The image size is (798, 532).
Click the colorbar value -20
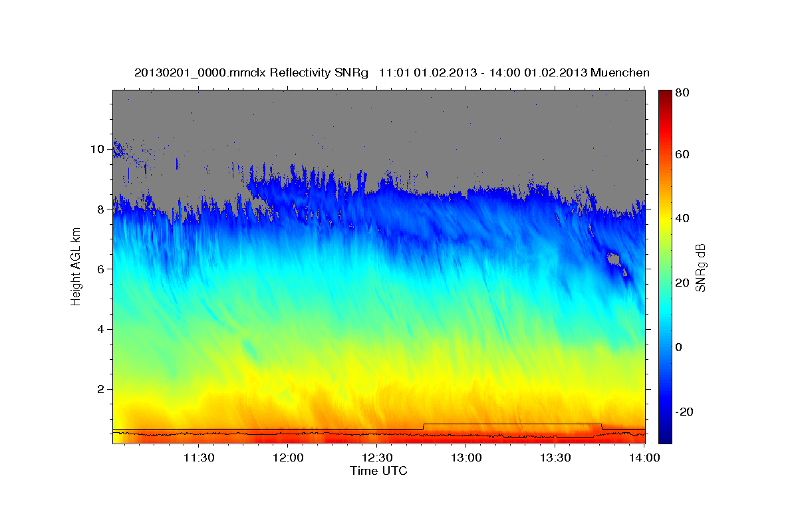pyautogui.click(x=685, y=412)
